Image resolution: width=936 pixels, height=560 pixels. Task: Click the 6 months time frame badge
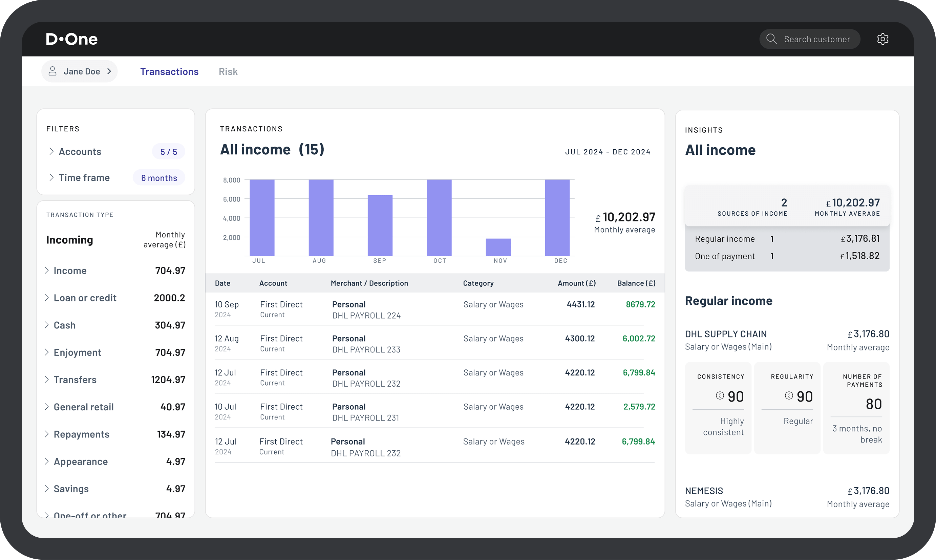click(x=159, y=178)
